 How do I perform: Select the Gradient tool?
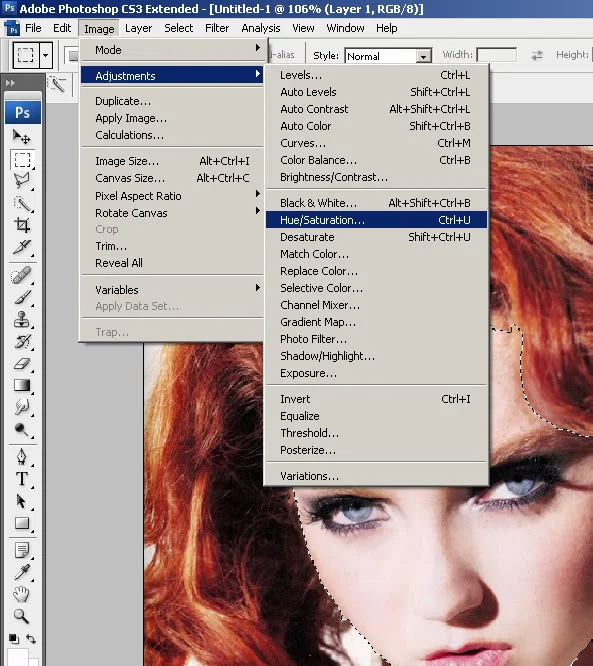22,385
